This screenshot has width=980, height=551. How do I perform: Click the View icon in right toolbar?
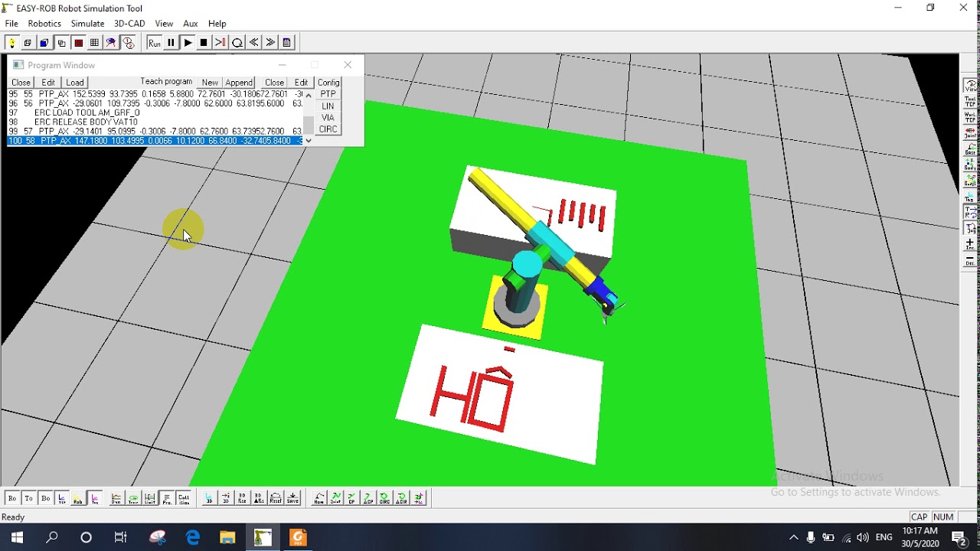970,85
